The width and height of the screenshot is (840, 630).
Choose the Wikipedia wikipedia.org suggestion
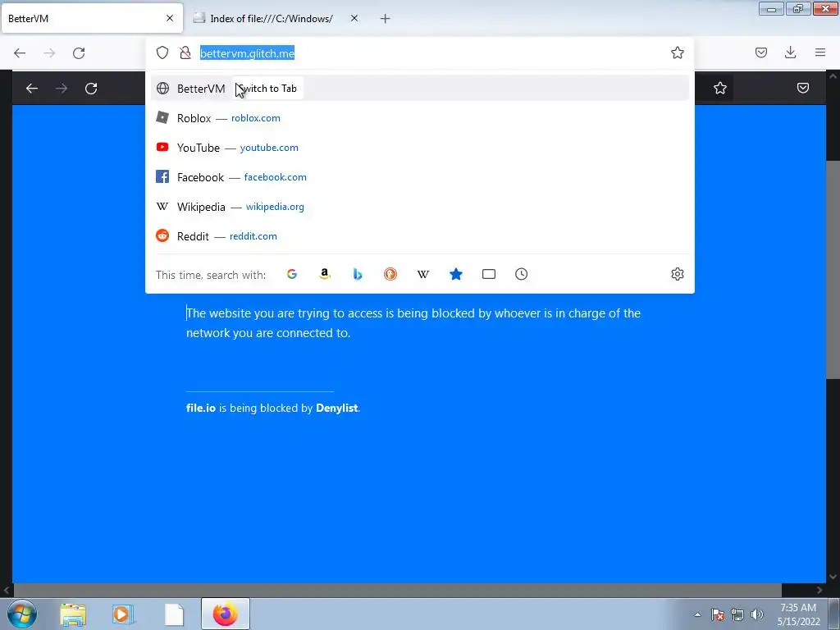click(x=419, y=207)
